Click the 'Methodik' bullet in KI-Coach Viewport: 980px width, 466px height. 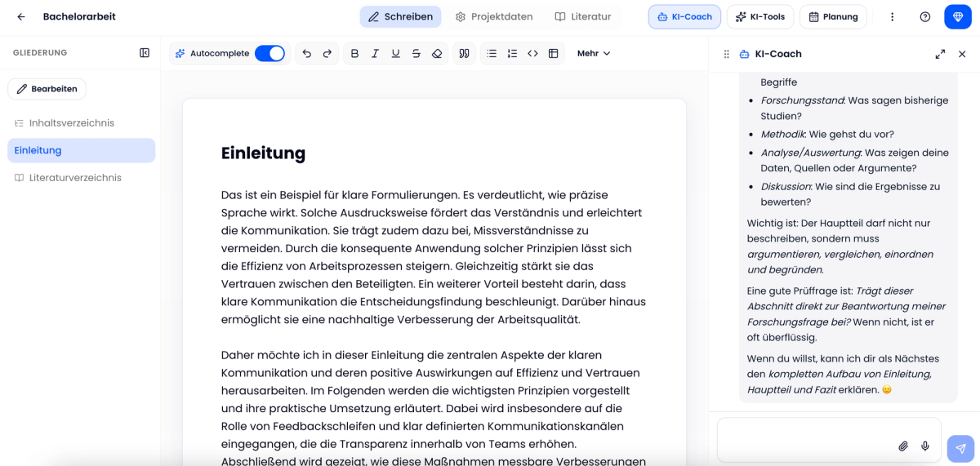(827, 134)
